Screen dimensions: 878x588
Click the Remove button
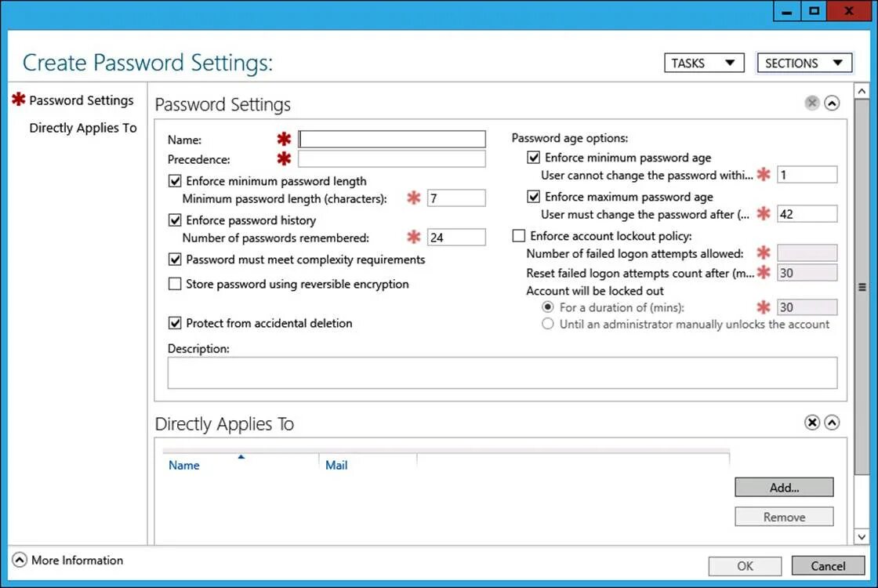(784, 517)
